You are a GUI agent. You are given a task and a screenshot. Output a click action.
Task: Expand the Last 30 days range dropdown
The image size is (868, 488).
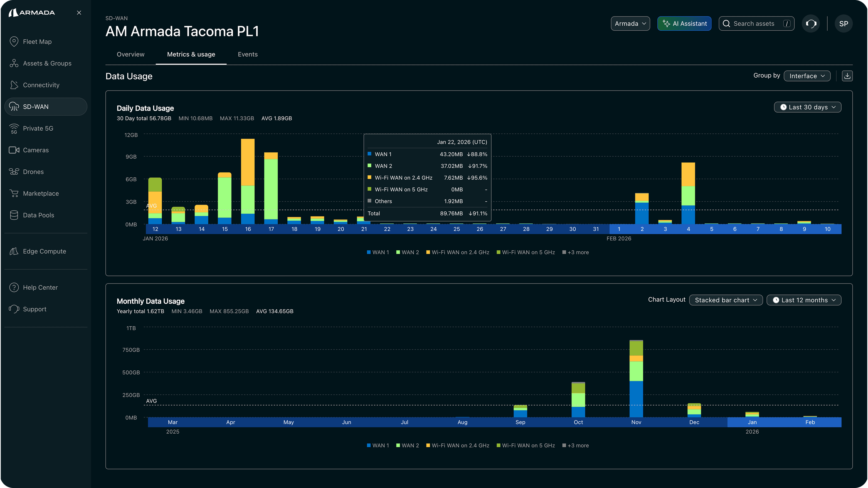click(x=807, y=107)
